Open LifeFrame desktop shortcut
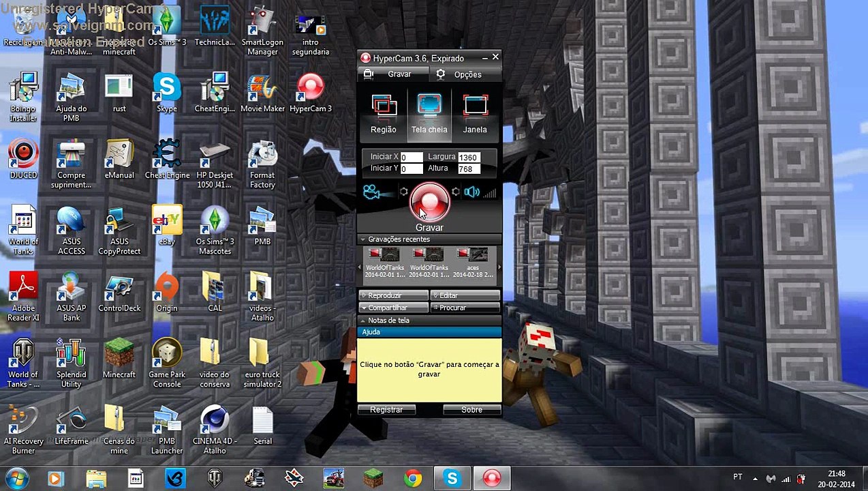The image size is (868, 491). click(72, 426)
